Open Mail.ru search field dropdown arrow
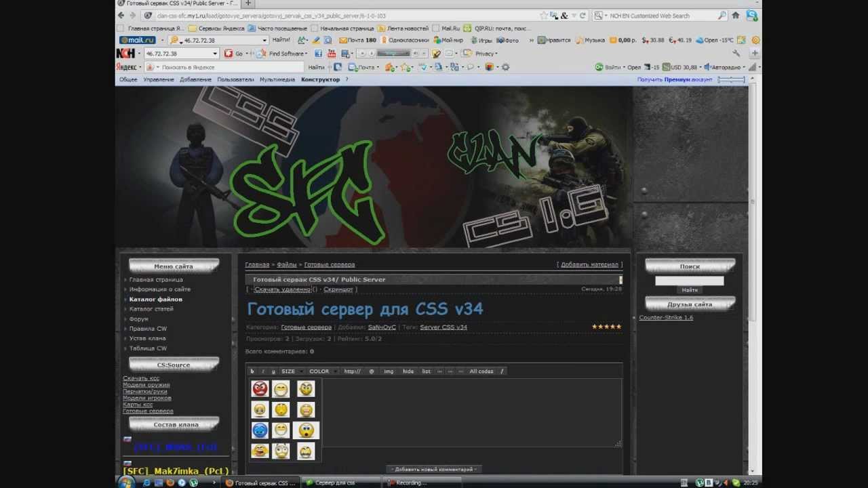This screenshot has width=868, height=488. coord(264,40)
